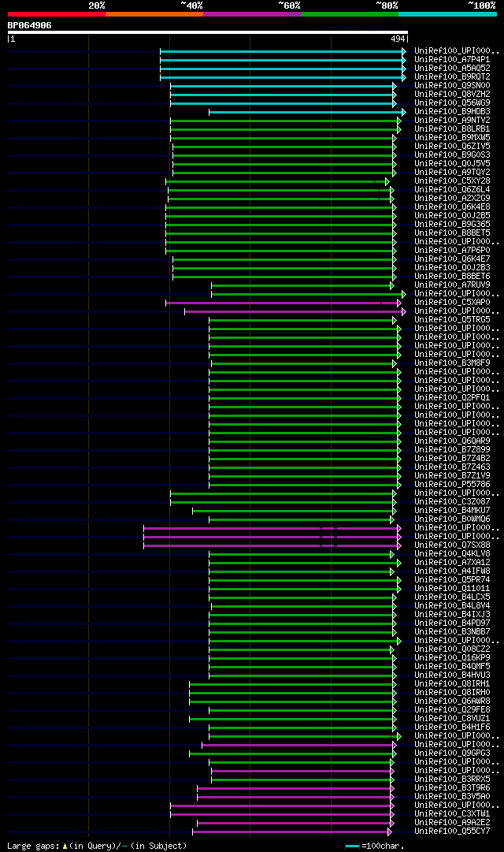Select hit UniRef100_Q5TRG5
Image resolution: width=504 pixels, height=852 pixels.
[x=452, y=319]
